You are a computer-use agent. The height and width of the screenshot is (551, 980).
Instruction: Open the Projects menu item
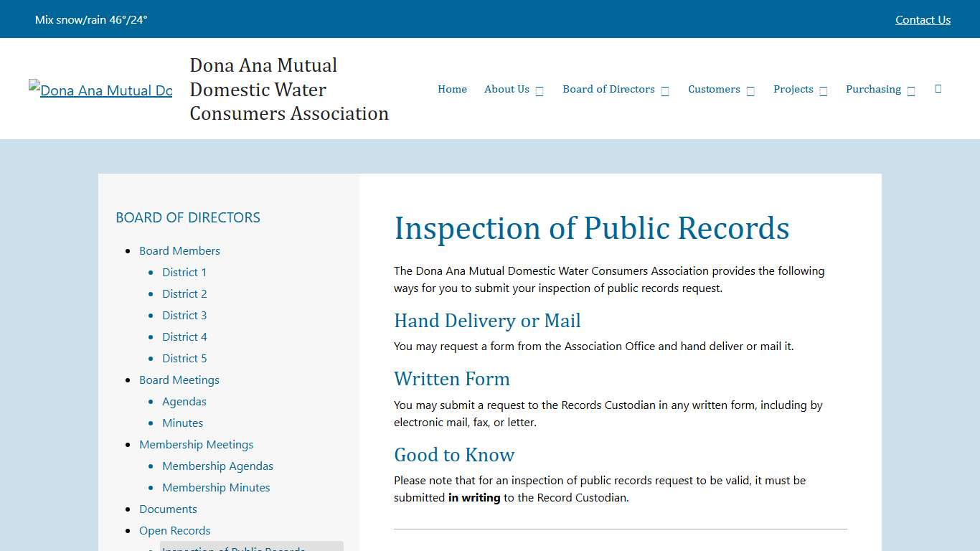(793, 89)
